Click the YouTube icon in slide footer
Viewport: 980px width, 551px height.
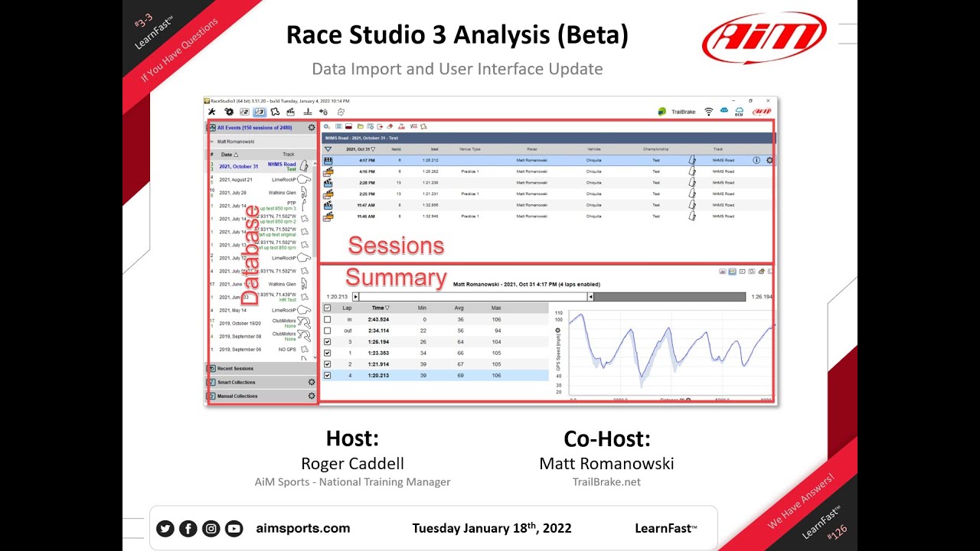(x=234, y=528)
